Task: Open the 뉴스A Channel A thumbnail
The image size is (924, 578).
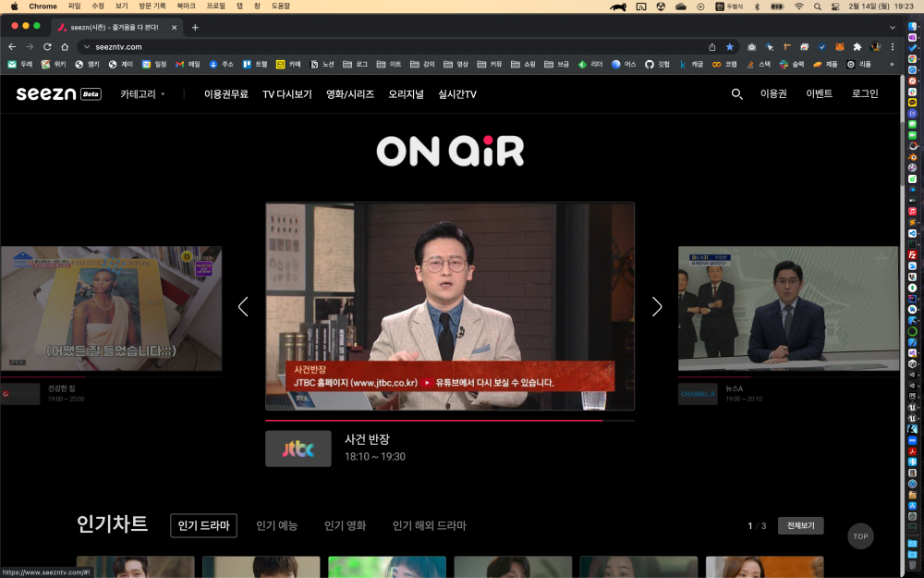Action: (788, 309)
